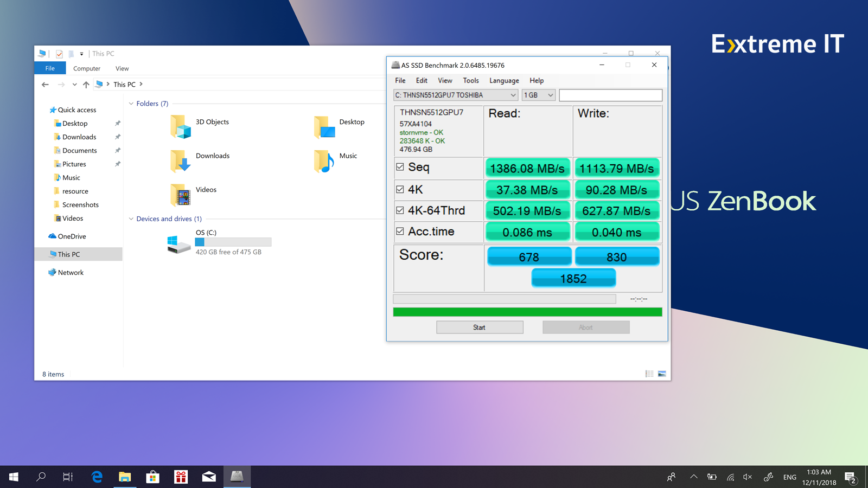Toggle the Seq benchmark checkbox
This screenshot has width=868, height=488.
[x=400, y=167]
